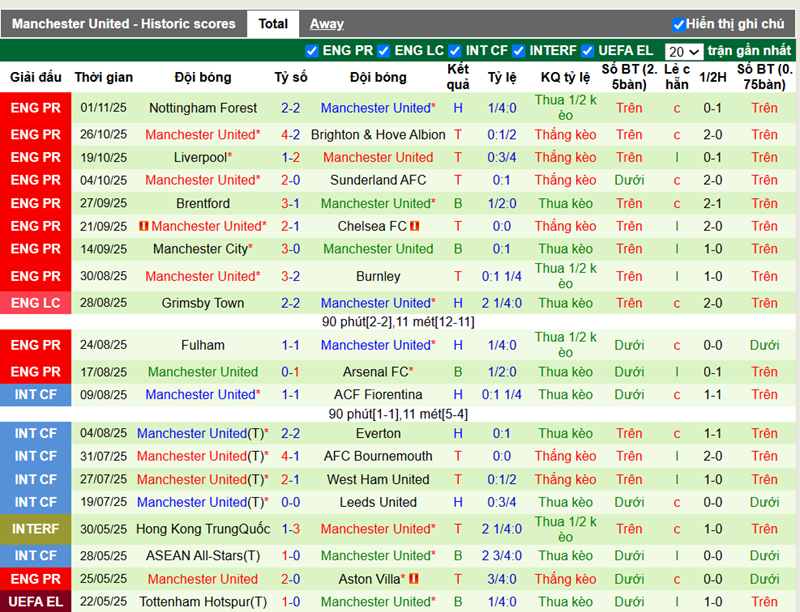Click Hong Kong TrungQuốc team name
800x612 pixels.
pyautogui.click(x=203, y=529)
